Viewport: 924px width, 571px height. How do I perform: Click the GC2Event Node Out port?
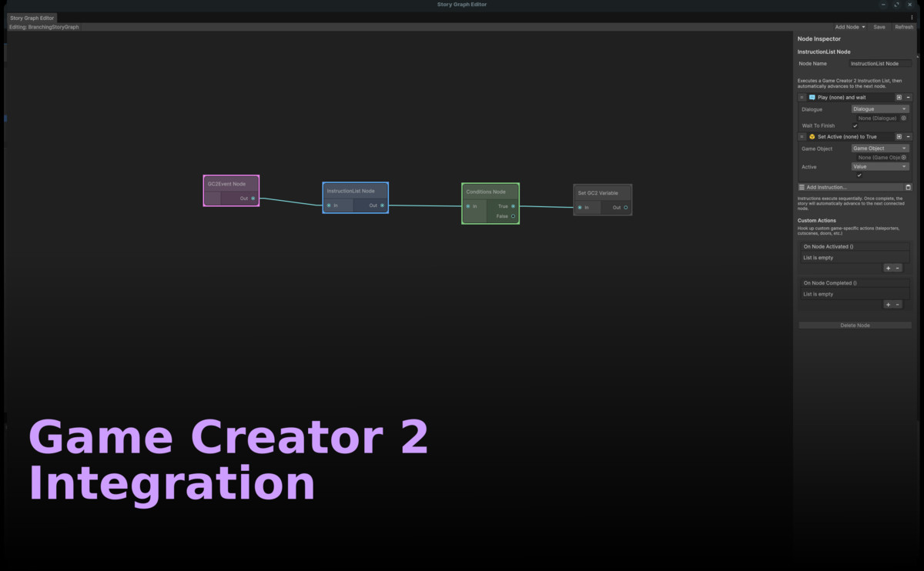coord(253,199)
